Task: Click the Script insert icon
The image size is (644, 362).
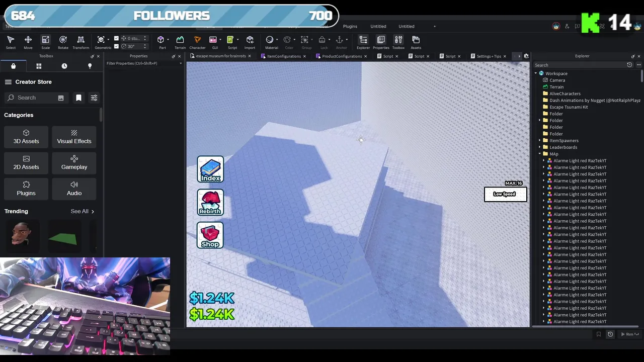Action: [x=230, y=40]
